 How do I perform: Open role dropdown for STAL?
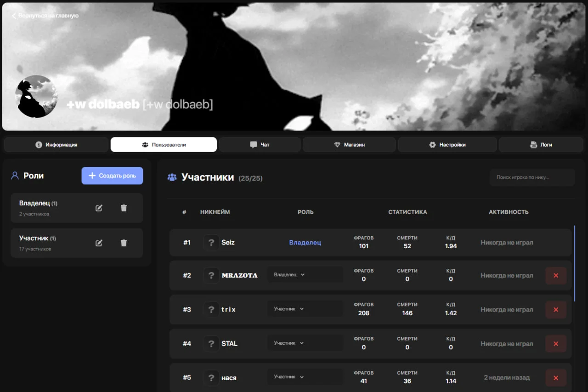point(305,343)
